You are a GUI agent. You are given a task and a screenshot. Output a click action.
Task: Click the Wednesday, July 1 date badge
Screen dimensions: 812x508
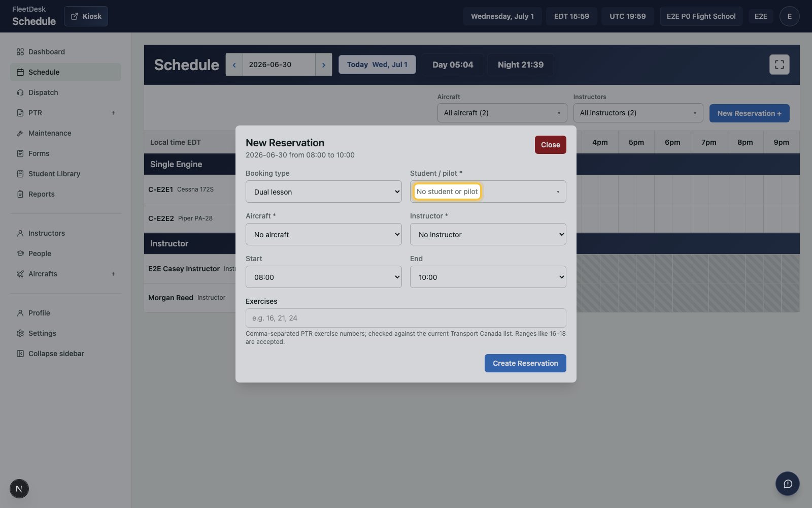(502, 16)
